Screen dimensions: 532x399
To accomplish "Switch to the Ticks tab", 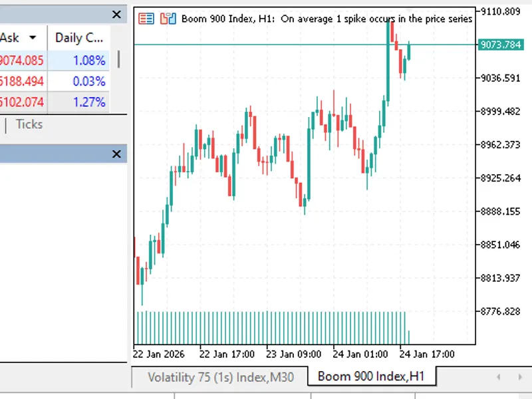I will [29, 124].
